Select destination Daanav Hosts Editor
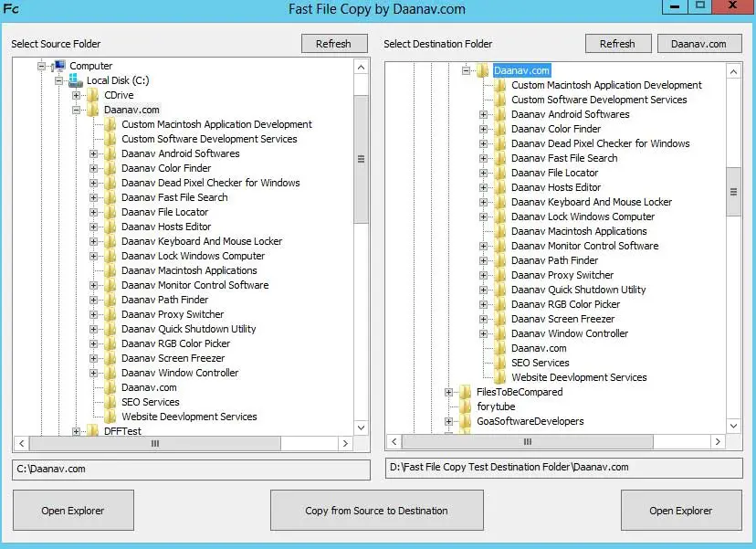The image size is (756, 549). tap(556, 187)
